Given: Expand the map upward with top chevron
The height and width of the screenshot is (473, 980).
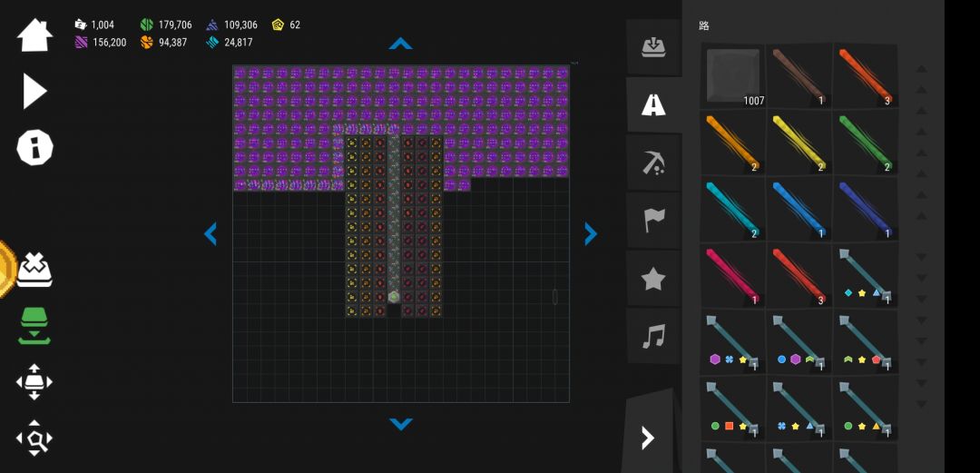Looking at the screenshot, I should [x=401, y=44].
